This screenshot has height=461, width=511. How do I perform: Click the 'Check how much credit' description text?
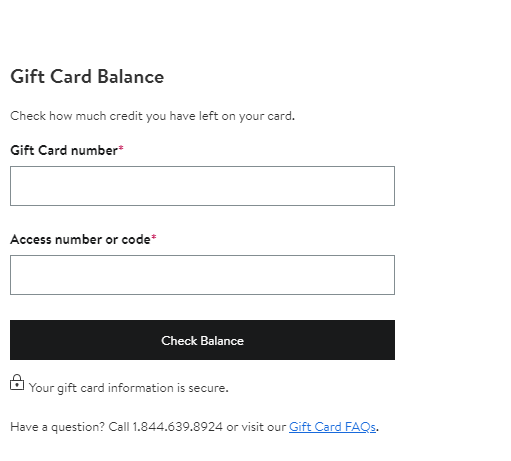[x=152, y=116]
